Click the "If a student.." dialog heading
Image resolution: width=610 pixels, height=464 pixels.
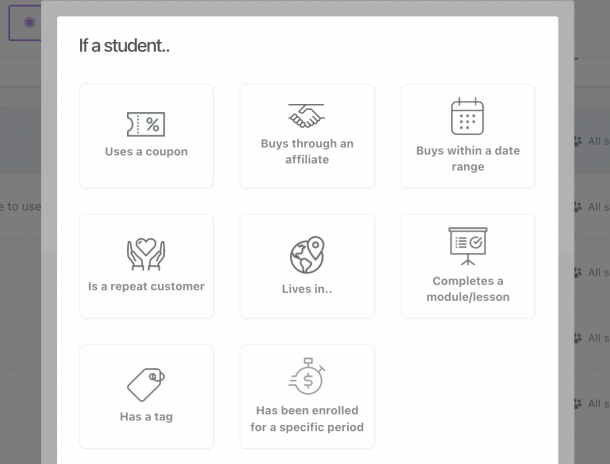coord(124,47)
